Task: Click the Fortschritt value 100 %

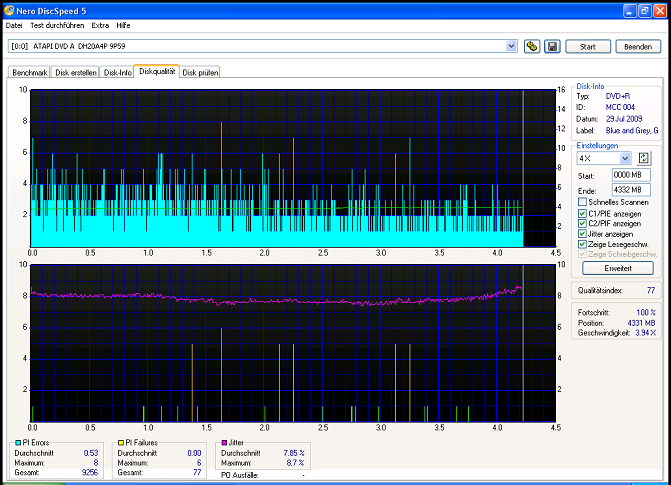Action: click(x=646, y=312)
